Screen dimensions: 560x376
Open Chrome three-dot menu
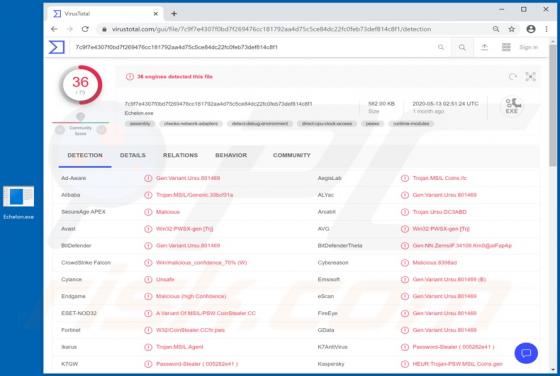(x=546, y=29)
